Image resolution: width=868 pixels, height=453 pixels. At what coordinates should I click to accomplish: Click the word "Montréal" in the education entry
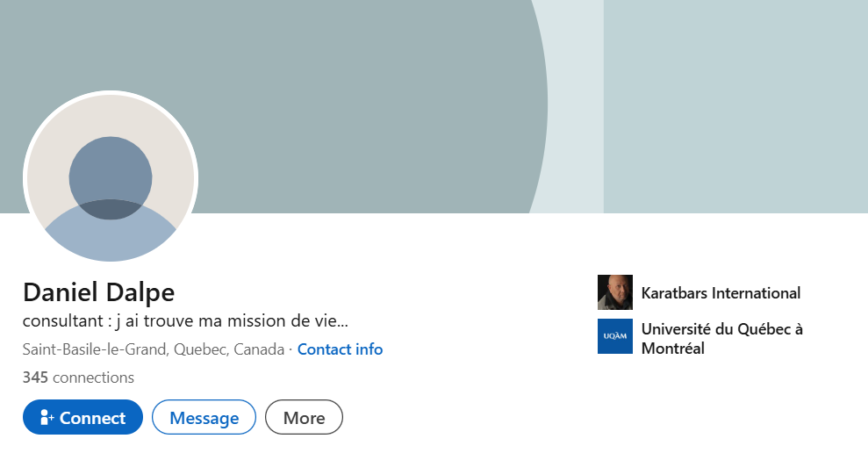[673, 349]
